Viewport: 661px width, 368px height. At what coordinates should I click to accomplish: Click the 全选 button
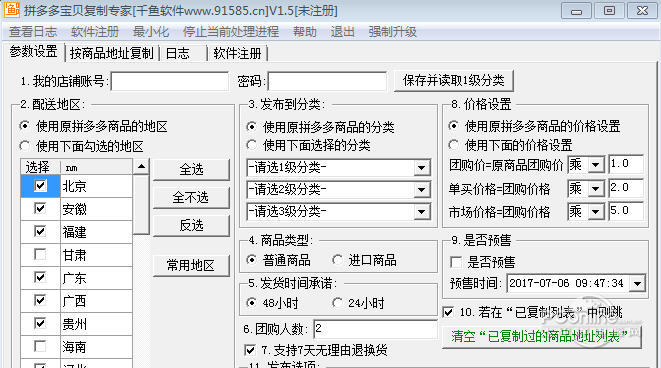(191, 169)
